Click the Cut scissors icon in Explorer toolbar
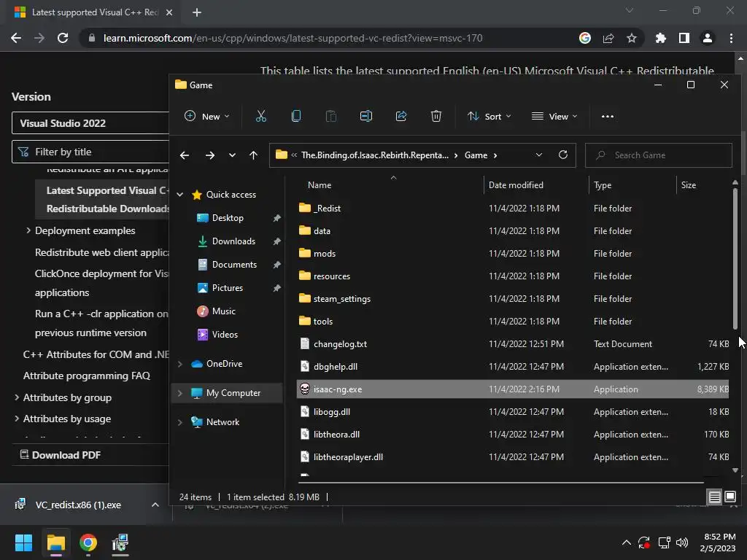This screenshot has height=560, width=747. pyautogui.click(x=260, y=116)
